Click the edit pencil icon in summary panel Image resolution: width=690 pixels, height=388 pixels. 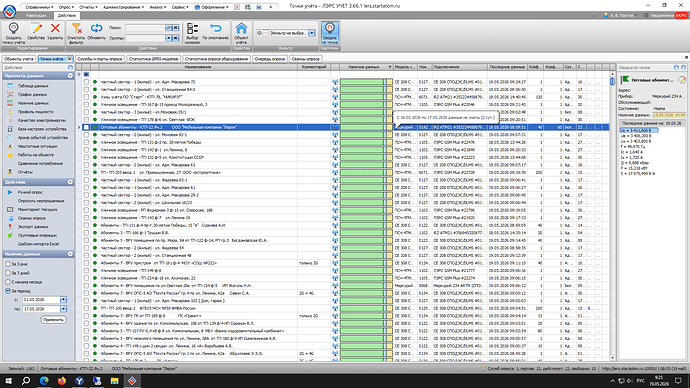[682, 80]
